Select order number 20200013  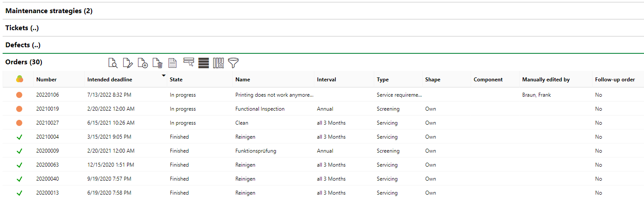click(48, 193)
